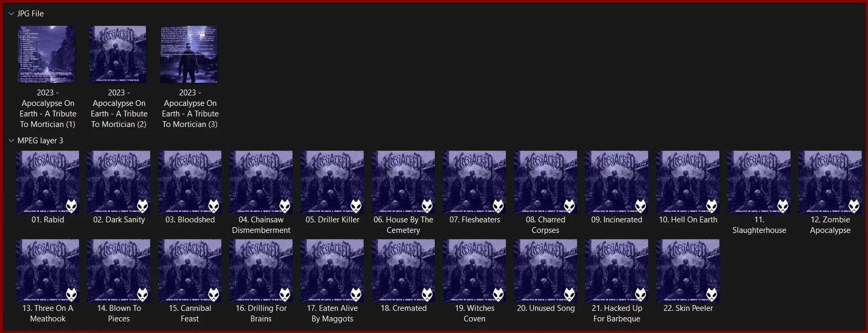
Task: Select the Apocalypse On Earth (2) image thumbnail
Action: (x=119, y=54)
